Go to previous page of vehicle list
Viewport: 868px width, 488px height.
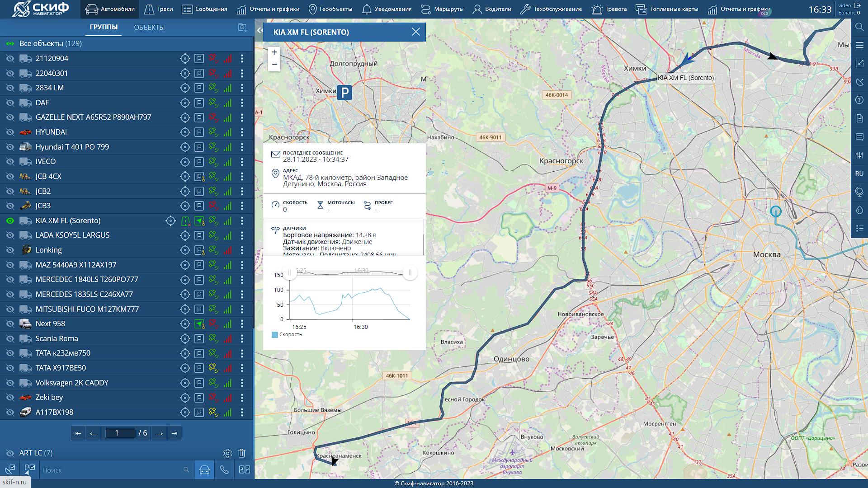pyautogui.click(x=93, y=433)
